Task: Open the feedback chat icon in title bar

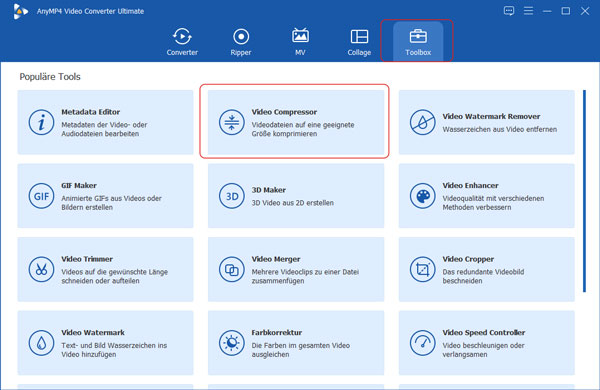Action: (x=509, y=11)
